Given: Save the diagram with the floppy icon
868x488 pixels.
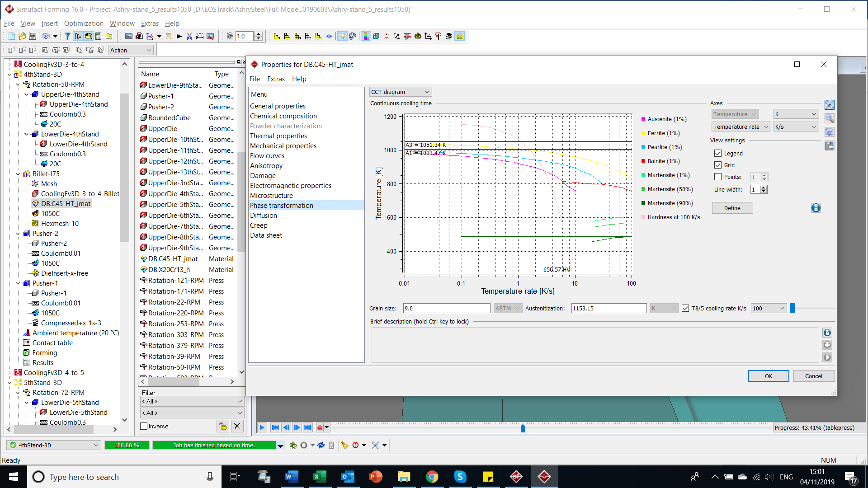Looking at the screenshot, I should pyautogui.click(x=830, y=145).
